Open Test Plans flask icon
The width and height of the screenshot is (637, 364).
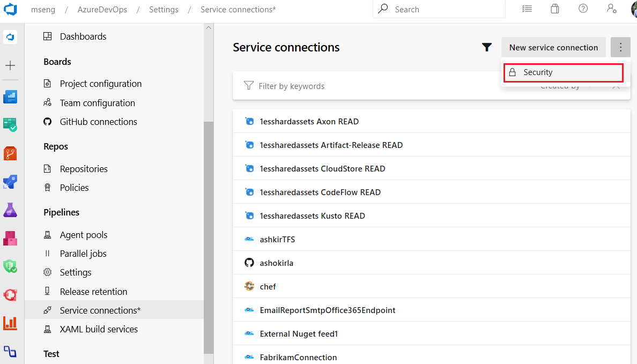(10, 210)
